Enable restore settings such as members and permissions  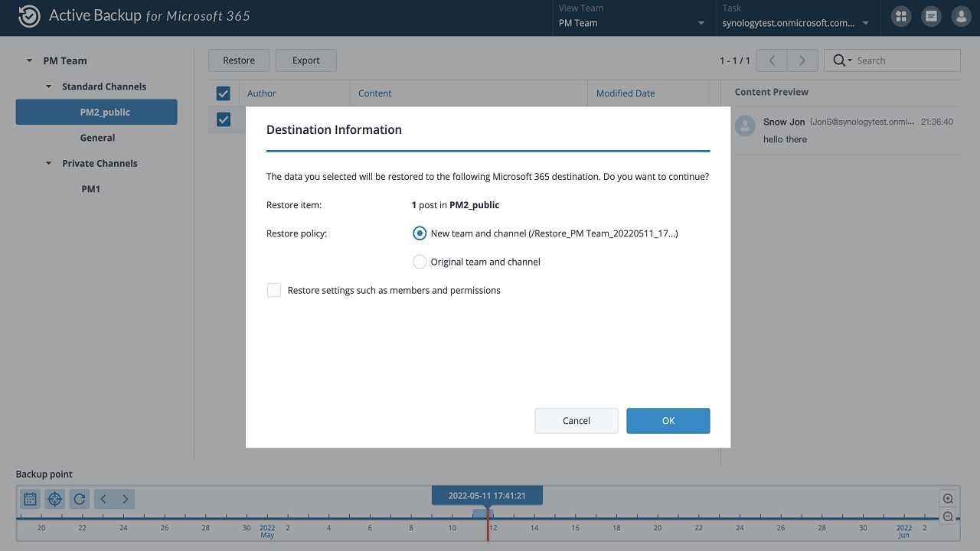tap(273, 290)
